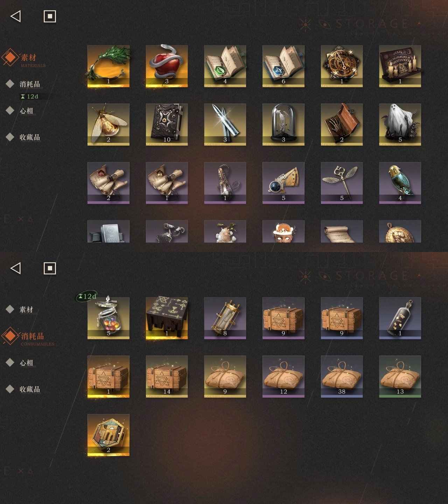Click the cloth bundle with count 38
Screen dimensions: 448x504
click(342, 377)
